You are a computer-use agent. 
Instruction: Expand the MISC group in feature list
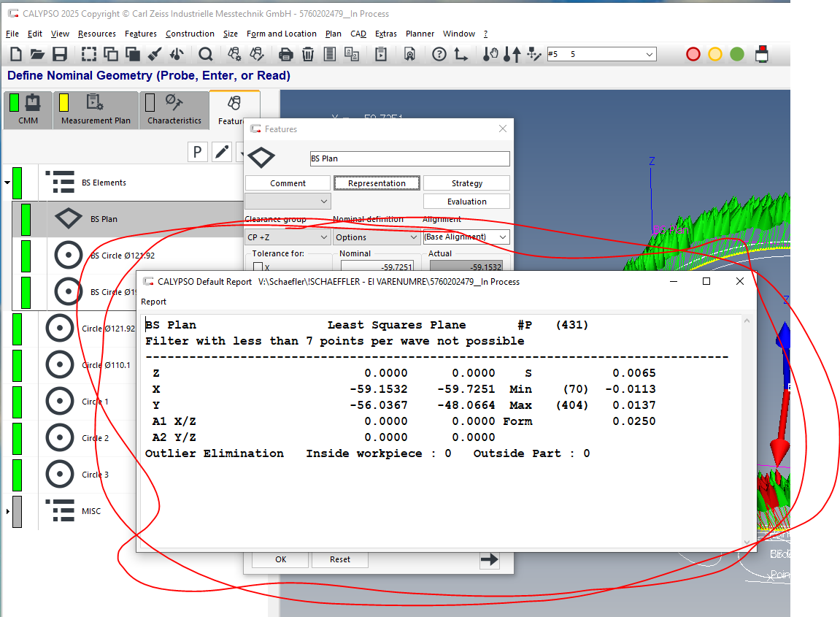(7, 511)
